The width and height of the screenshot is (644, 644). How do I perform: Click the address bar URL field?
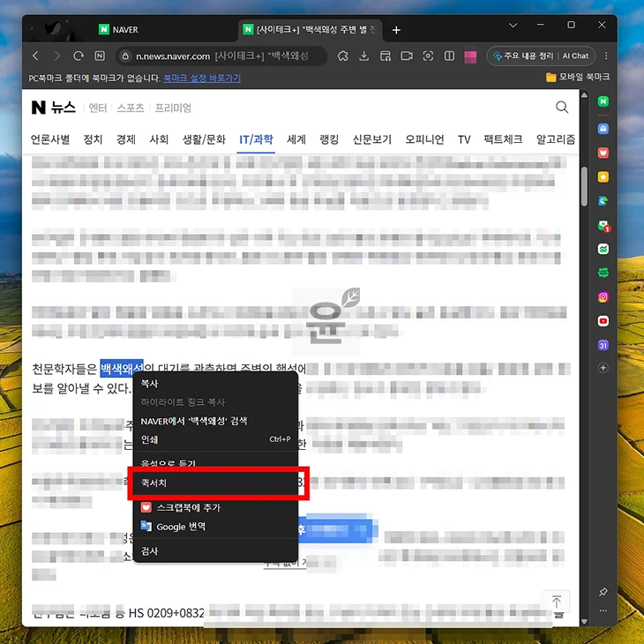tap(222, 56)
